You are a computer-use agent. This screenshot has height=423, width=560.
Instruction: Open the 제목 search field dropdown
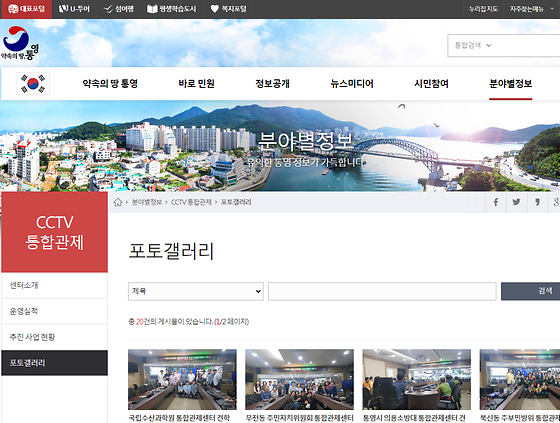click(x=196, y=291)
